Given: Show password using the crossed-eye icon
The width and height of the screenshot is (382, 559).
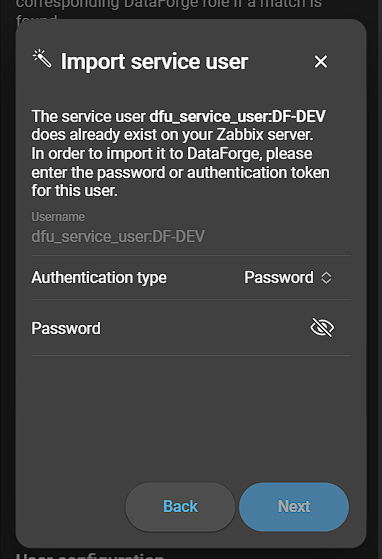Looking at the screenshot, I should pyautogui.click(x=322, y=327).
